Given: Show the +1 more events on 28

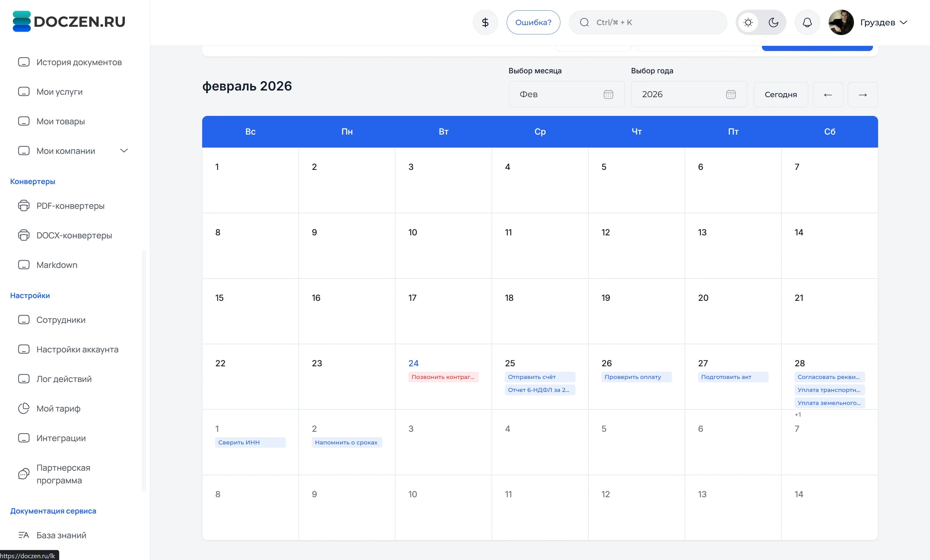Looking at the screenshot, I should click(798, 414).
